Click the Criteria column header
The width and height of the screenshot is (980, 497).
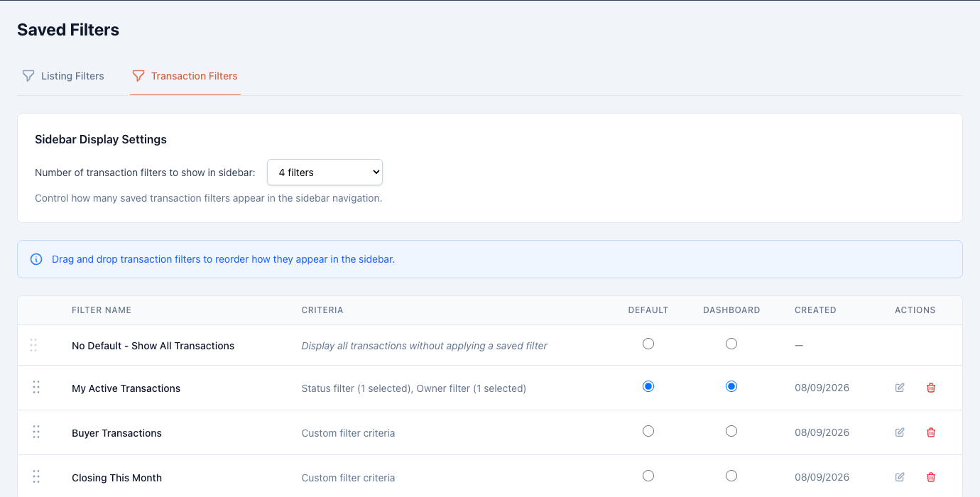coord(322,310)
